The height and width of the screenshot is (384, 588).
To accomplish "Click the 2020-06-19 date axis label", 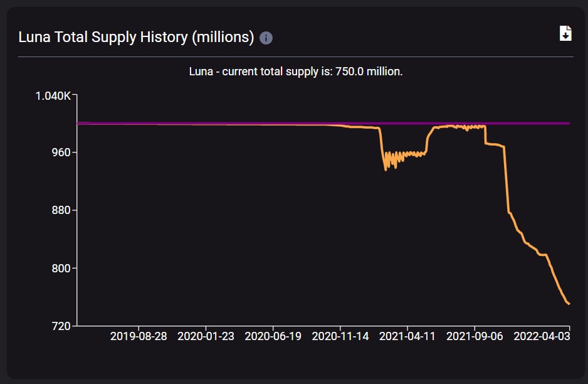I will point(273,336).
